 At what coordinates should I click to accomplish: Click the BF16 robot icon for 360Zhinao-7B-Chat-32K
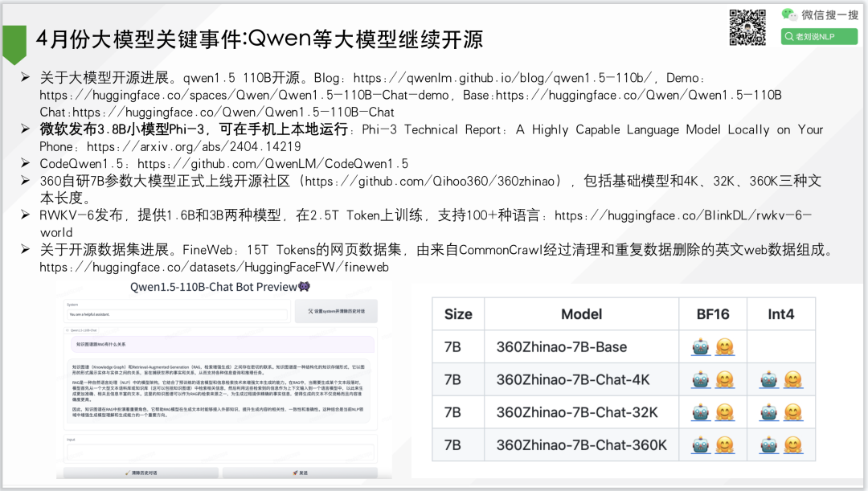point(699,412)
